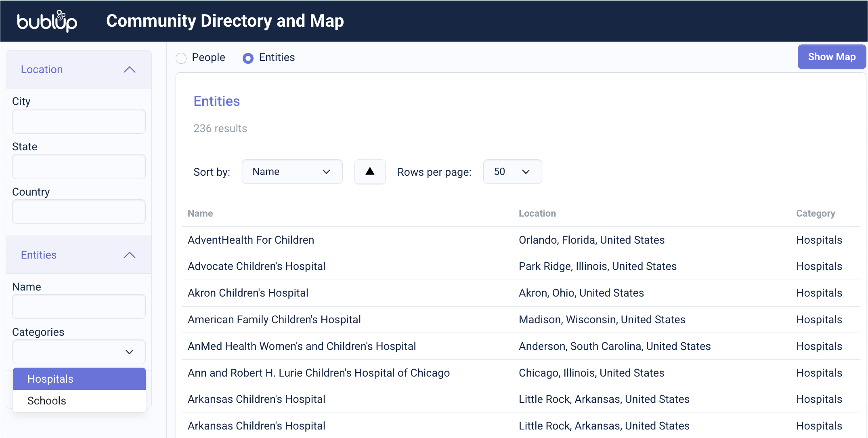Open AdventHealth For Children entry
The image size is (868, 438).
[251, 240]
